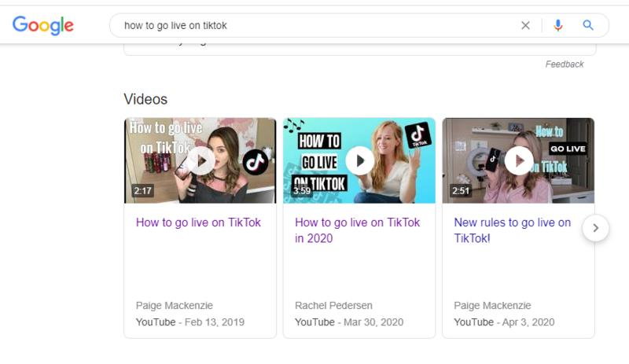Click the first video's thumbnail image
The image size is (629, 364).
point(200,160)
